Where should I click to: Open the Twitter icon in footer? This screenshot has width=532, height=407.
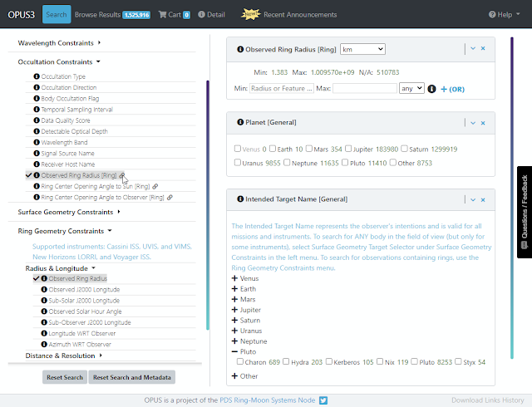323,400
